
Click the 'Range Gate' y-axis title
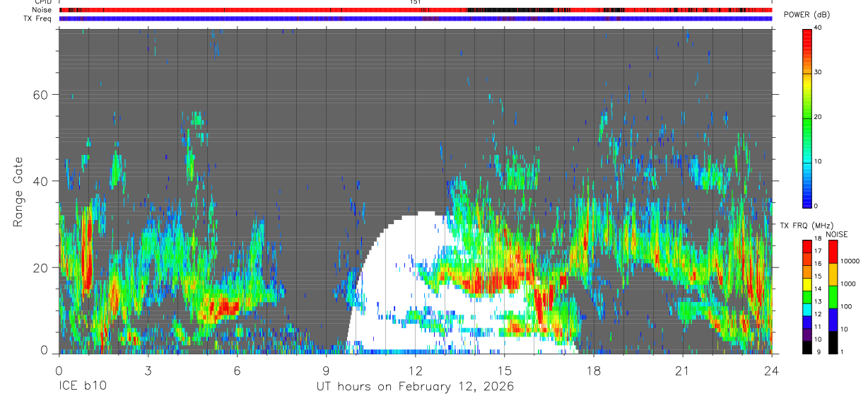19,192
